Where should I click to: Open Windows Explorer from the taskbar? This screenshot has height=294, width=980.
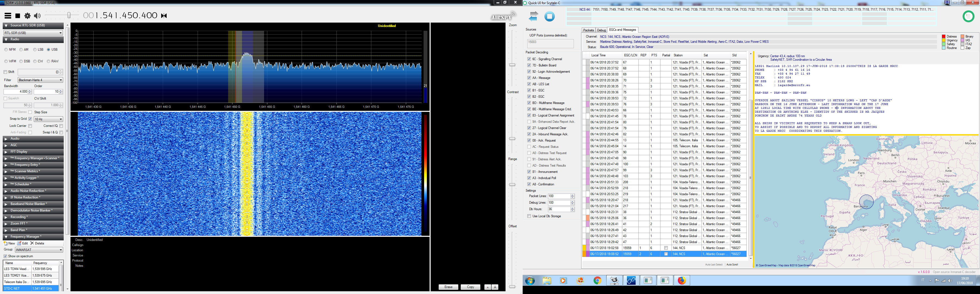(547, 281)
